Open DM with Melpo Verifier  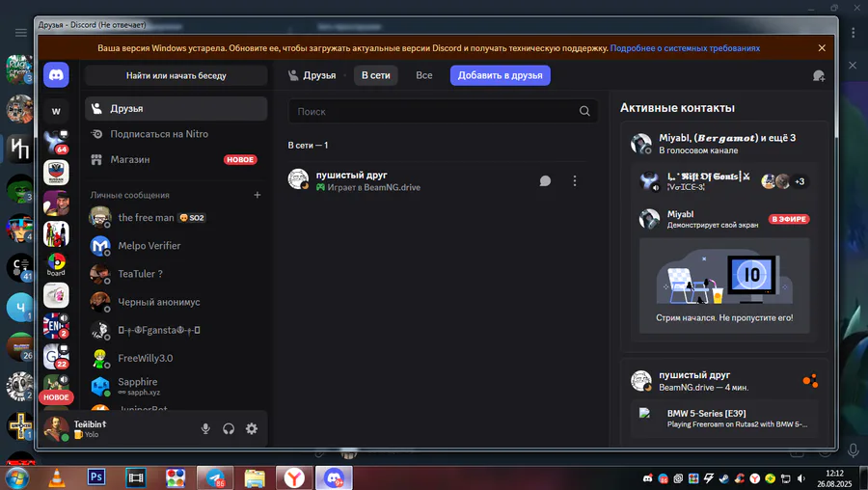click(176, 246)
